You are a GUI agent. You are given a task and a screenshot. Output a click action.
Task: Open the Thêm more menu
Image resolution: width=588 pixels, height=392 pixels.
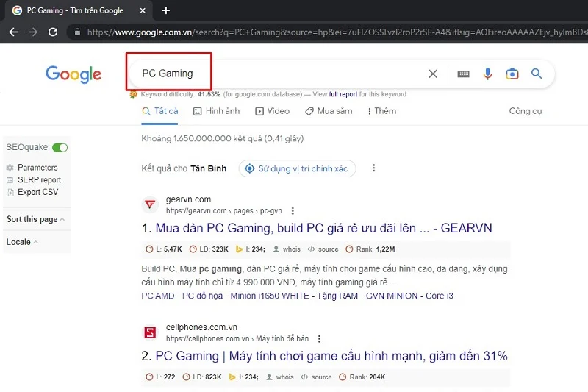click(x=381, y=111)
